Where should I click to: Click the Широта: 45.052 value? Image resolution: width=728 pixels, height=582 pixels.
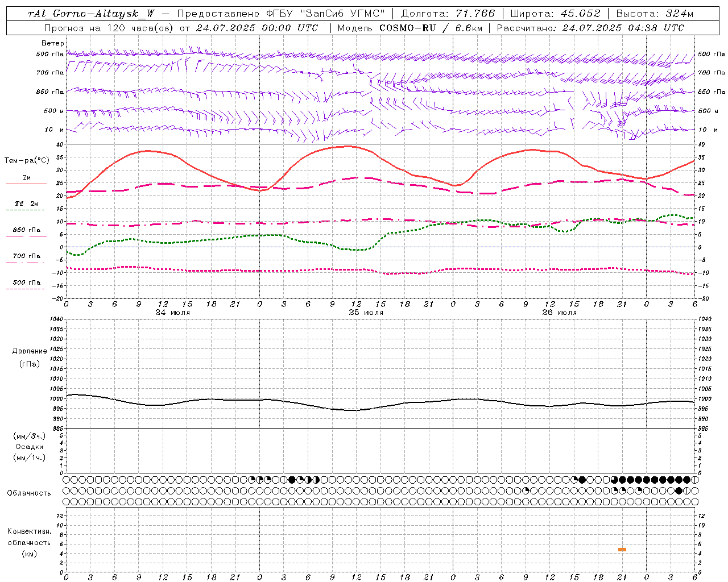[x=555, y=14]
